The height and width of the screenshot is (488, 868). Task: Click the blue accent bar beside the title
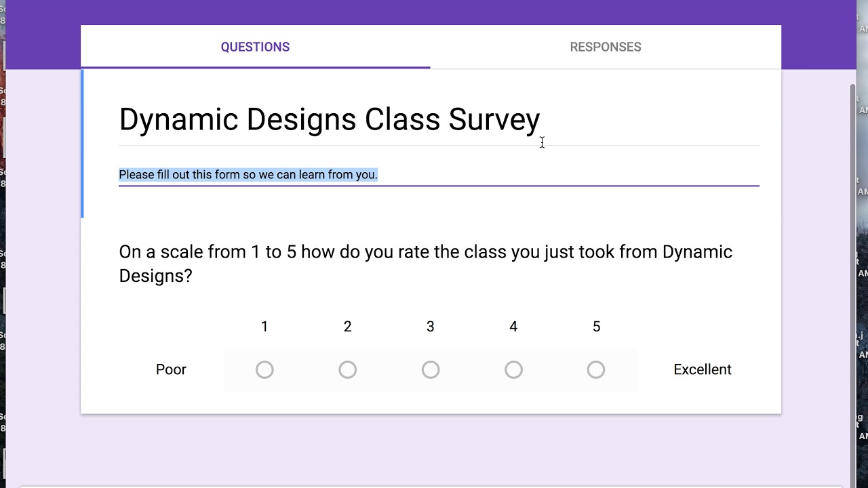click(82, 144)
